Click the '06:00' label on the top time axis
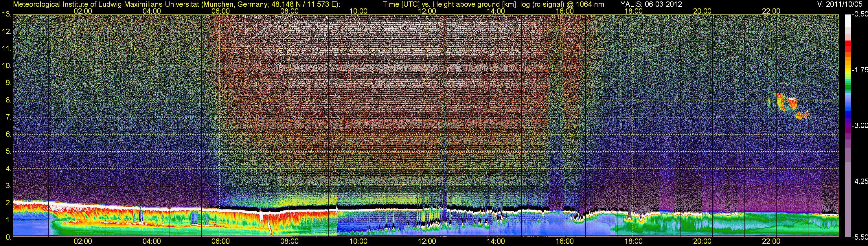868x246 pixels. (221, 11)
